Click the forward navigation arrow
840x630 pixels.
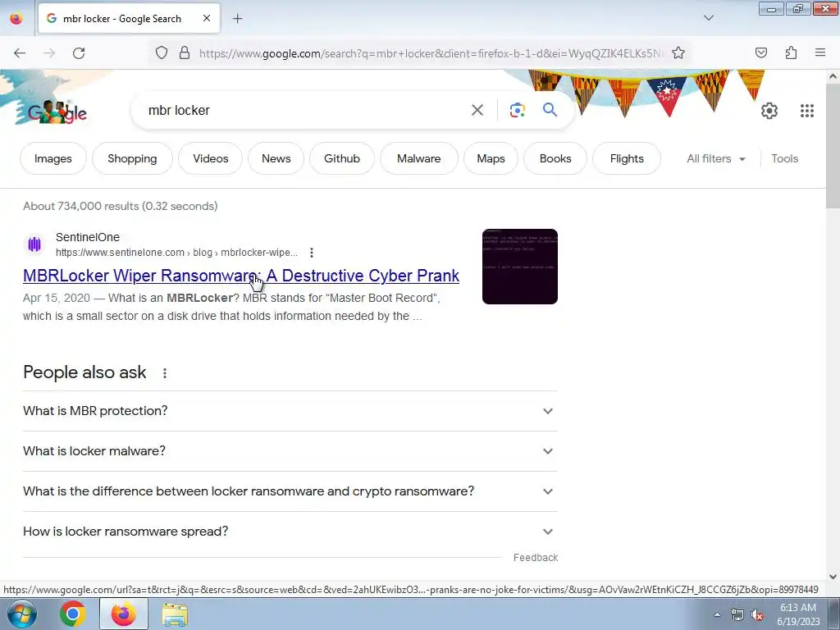tap(49, 53)
